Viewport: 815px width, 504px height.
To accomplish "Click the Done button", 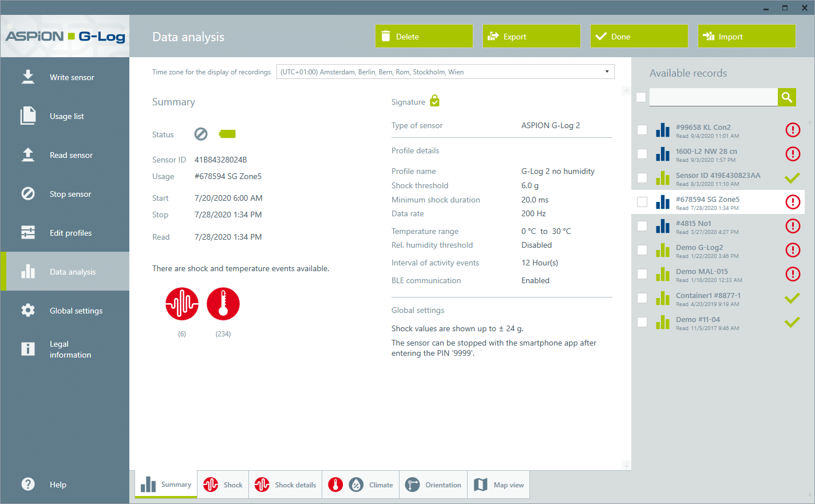I will pyautogui.click(x=639, y=36).
